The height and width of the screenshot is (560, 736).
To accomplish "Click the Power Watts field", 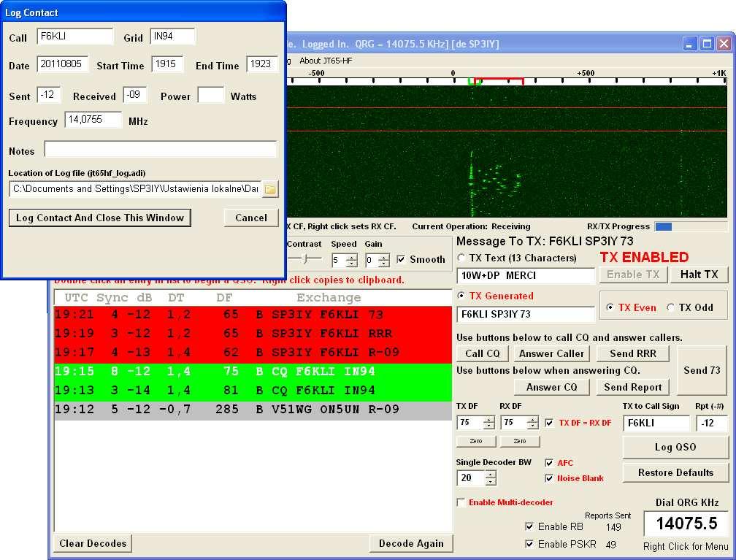I will point(211,95).
